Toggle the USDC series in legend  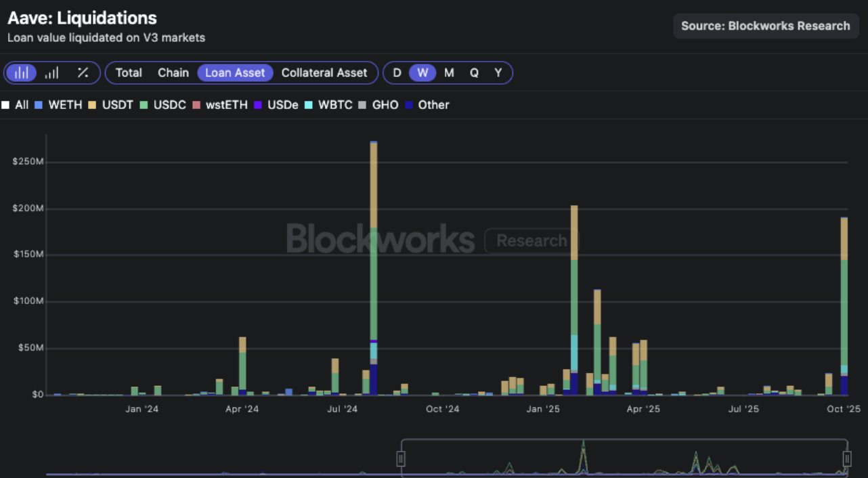coord(163,105)
